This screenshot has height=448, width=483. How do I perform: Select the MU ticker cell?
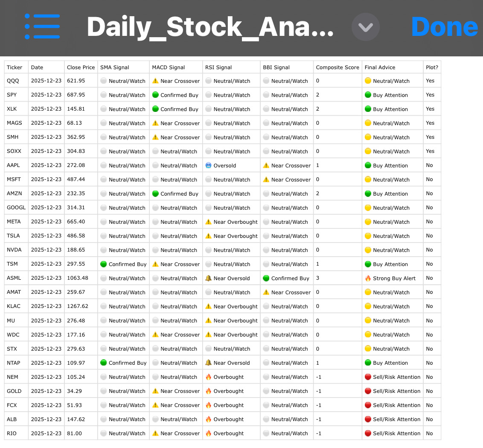coord(16,320)
